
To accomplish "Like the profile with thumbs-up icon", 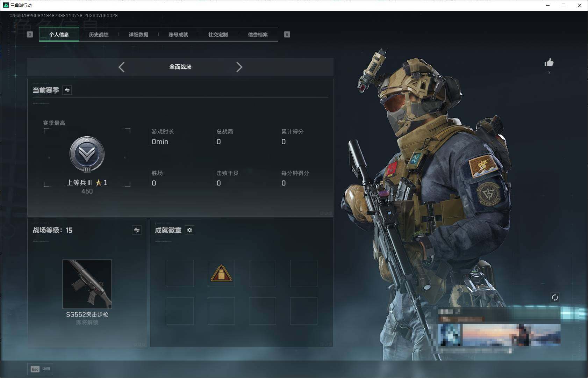I will coord(549,63).
